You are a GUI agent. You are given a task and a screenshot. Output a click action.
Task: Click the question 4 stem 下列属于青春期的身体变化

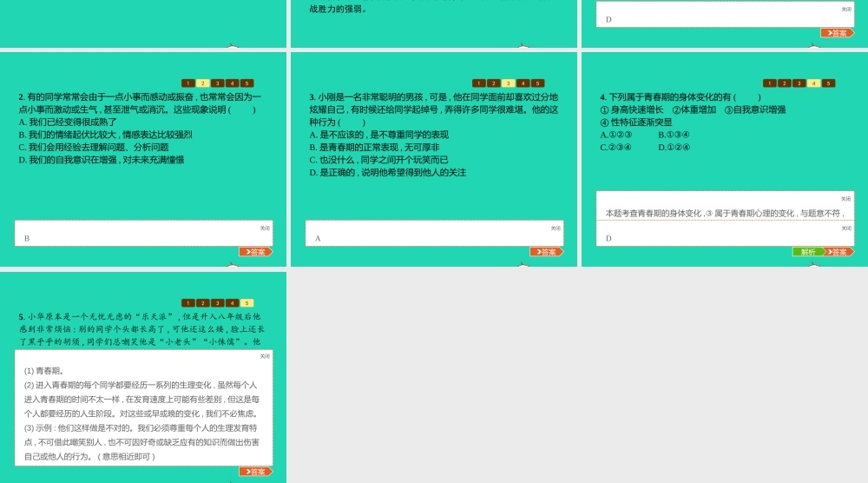click(681, 97)
